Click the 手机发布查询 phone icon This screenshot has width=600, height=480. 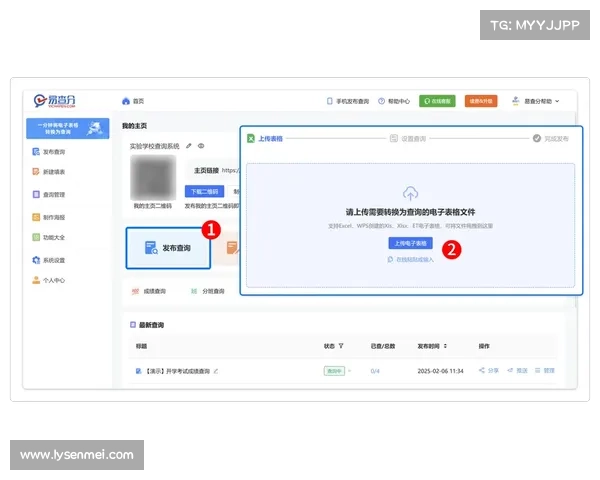329,101
